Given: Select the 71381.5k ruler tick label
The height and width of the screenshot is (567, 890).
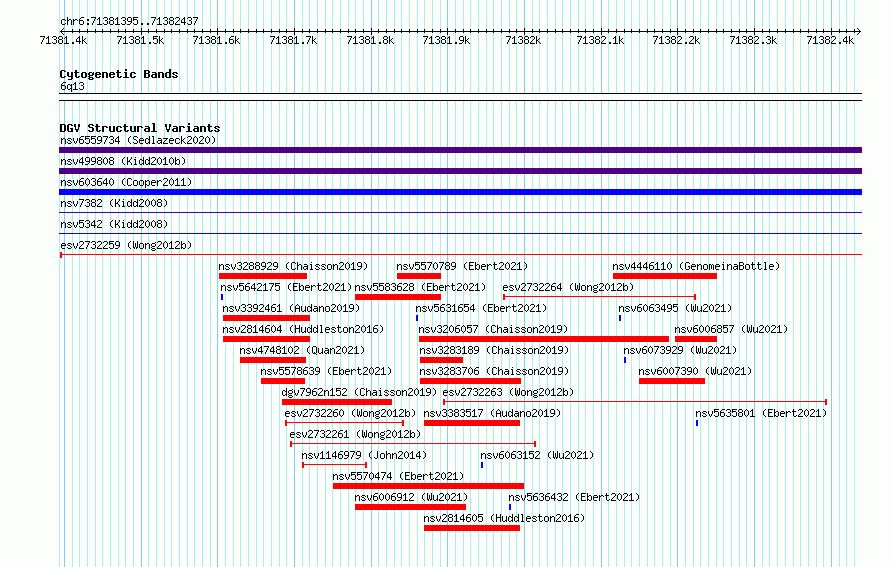Looking at the screenshot, I should click(x=140, y=40).
